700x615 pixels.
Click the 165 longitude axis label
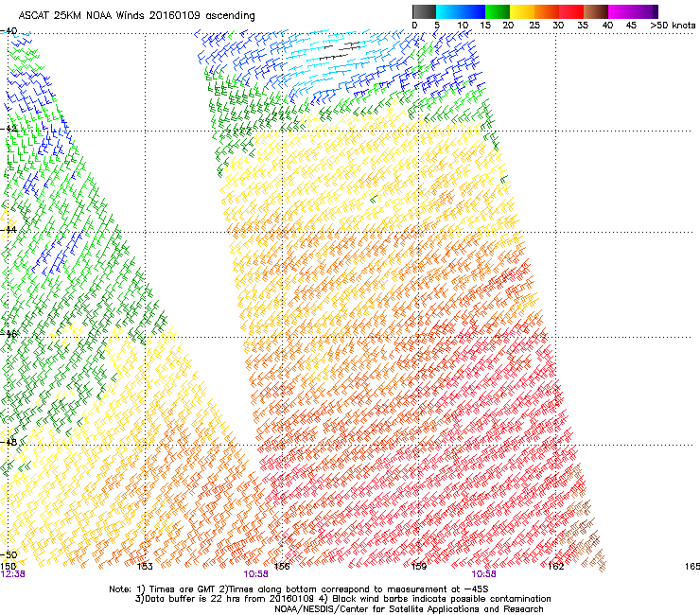(x=692, y=567)
